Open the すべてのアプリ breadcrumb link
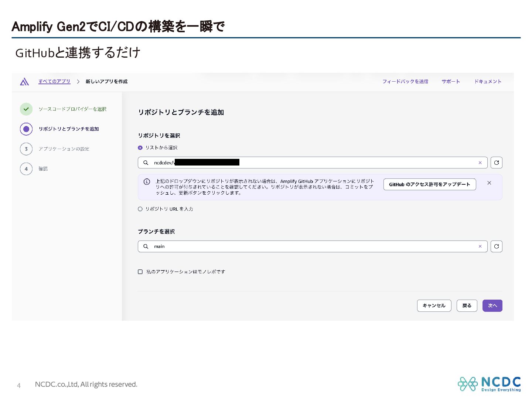The image size is (532, 399). [54, 82]
